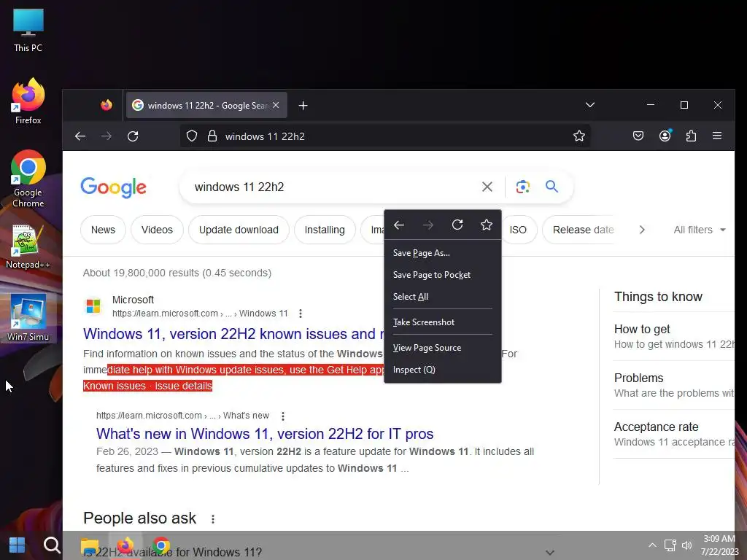Screen dimensions: 747x560
Task: Open Firefox account icon
Action: (665, 136)
